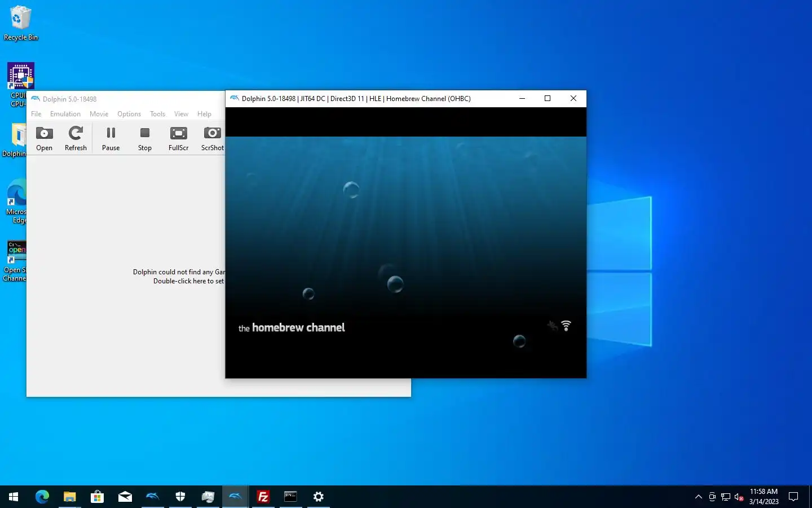The height and width of the screenshot is (508, 812).
Task: Select the Microsoft Edge desktop shortcut
Action: pyautogui.click(x=16, y=201)
